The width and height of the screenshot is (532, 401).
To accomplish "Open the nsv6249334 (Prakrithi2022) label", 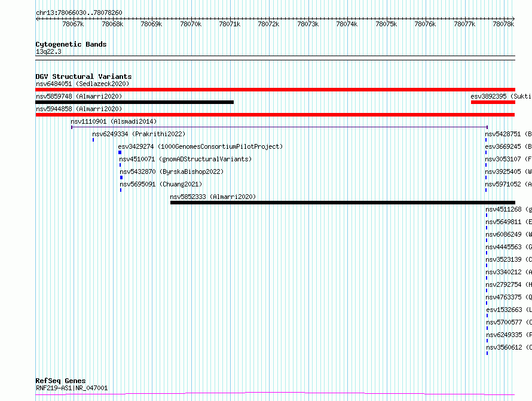I will (x=139, y=134).
